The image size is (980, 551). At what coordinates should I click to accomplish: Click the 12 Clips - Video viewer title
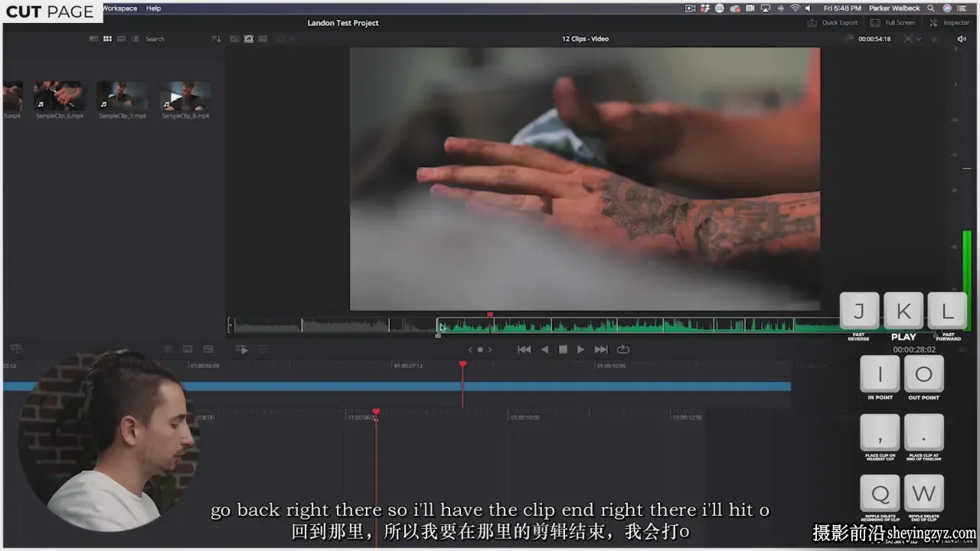coord(586,39)
